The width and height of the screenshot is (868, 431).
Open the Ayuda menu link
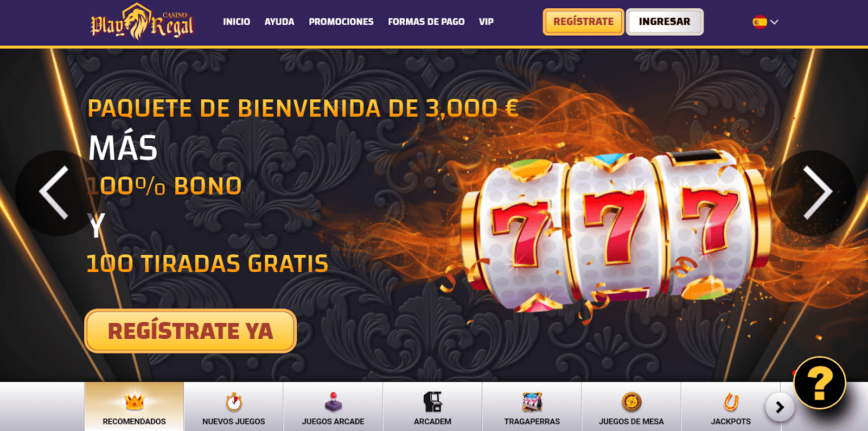click(279, 22)
